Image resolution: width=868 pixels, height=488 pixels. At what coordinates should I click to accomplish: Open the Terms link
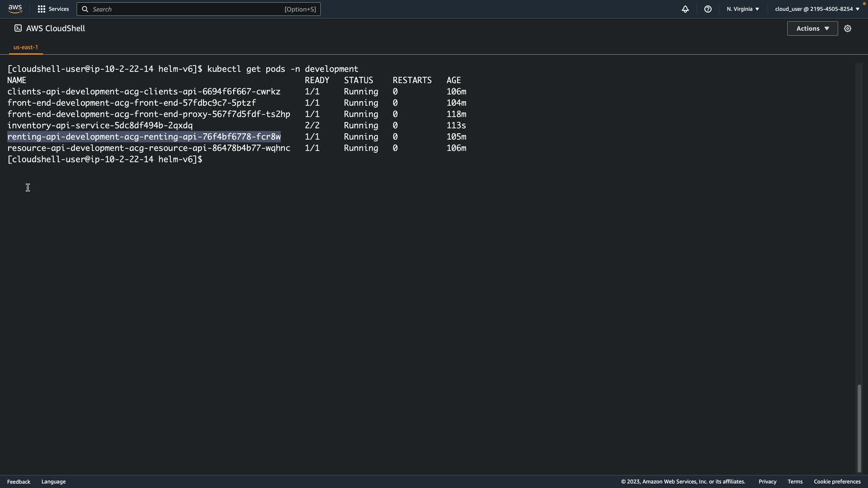tap(795, 482)
